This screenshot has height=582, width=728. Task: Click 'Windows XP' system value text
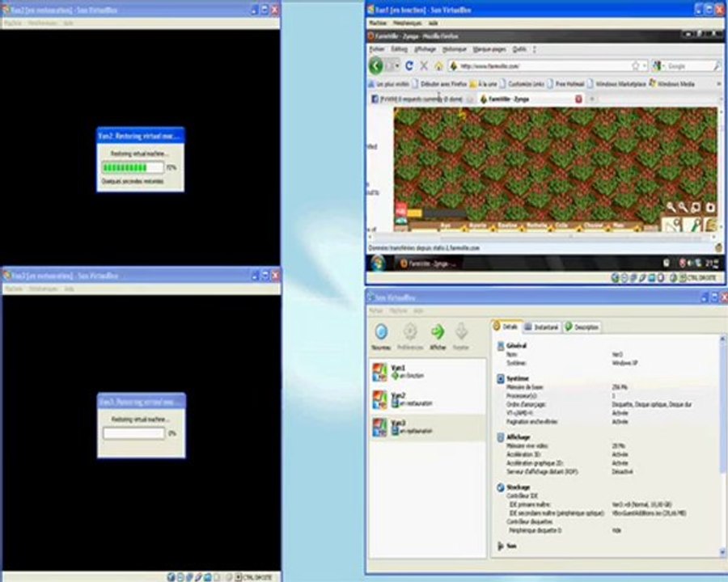(625, 363)
